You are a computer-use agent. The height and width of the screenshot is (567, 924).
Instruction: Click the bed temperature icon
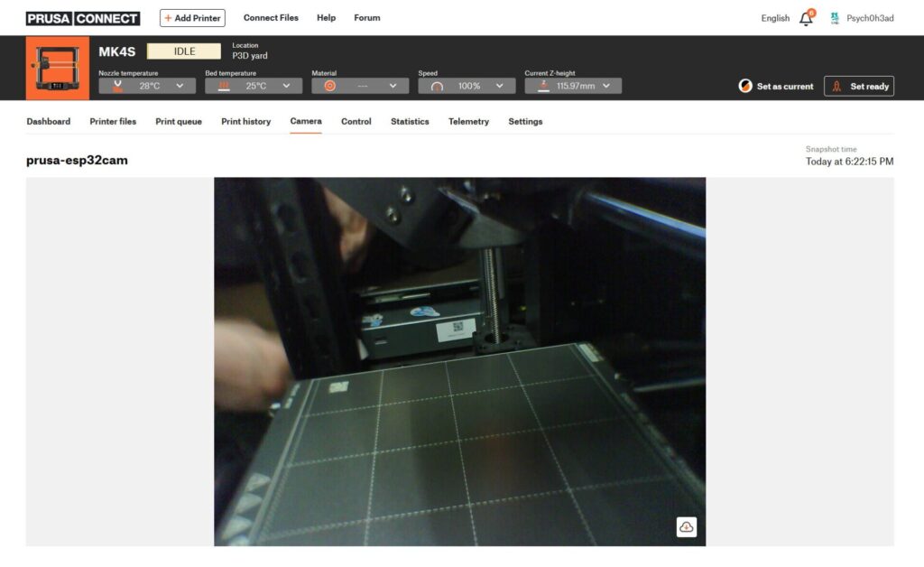(224, 86)
